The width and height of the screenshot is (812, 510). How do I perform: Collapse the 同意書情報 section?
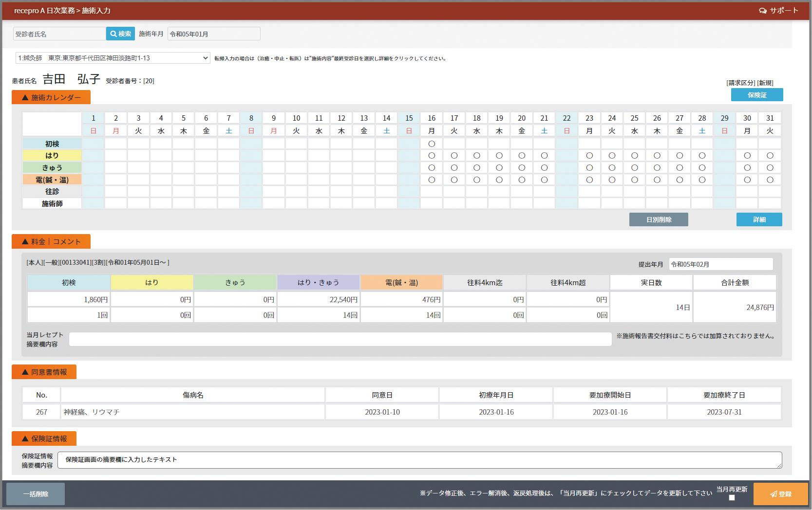click(x=44, y=372)
